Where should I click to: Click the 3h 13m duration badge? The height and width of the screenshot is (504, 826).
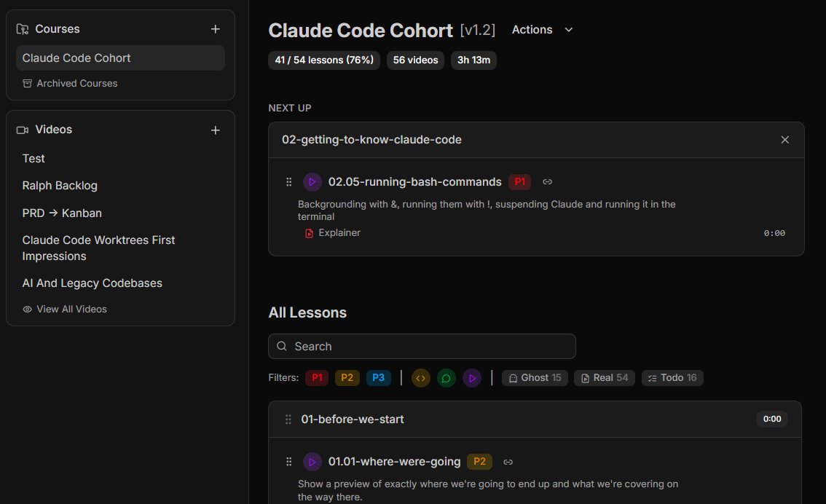(473, 60)
